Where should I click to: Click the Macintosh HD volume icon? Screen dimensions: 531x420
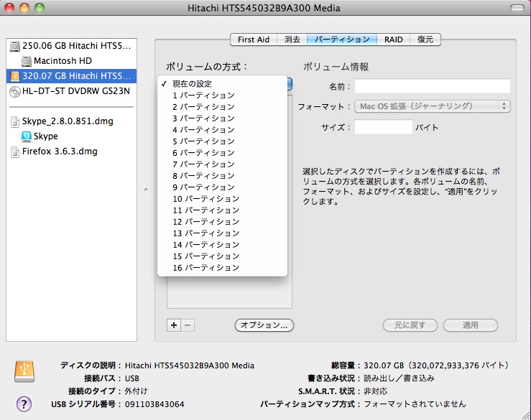click(x=27, y=61)
